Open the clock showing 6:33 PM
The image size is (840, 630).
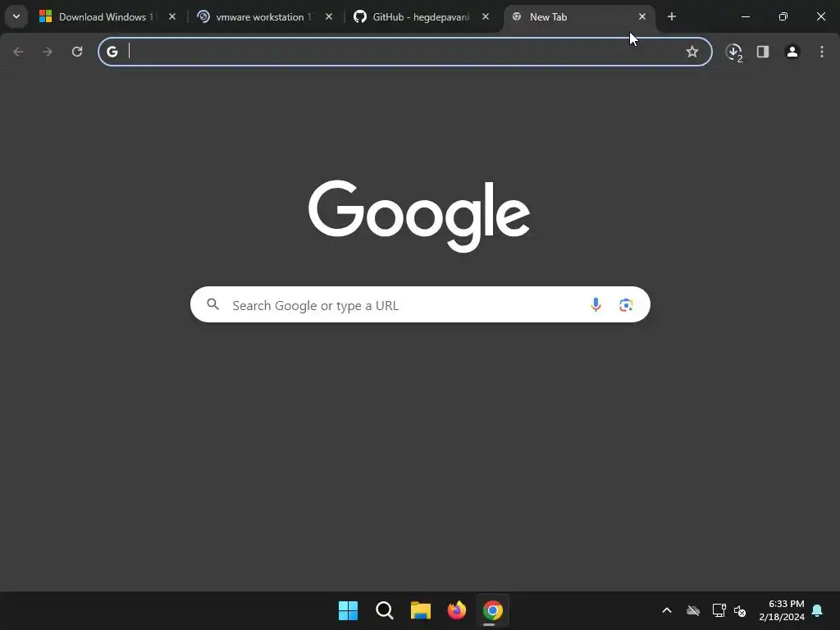pos(782,610)
